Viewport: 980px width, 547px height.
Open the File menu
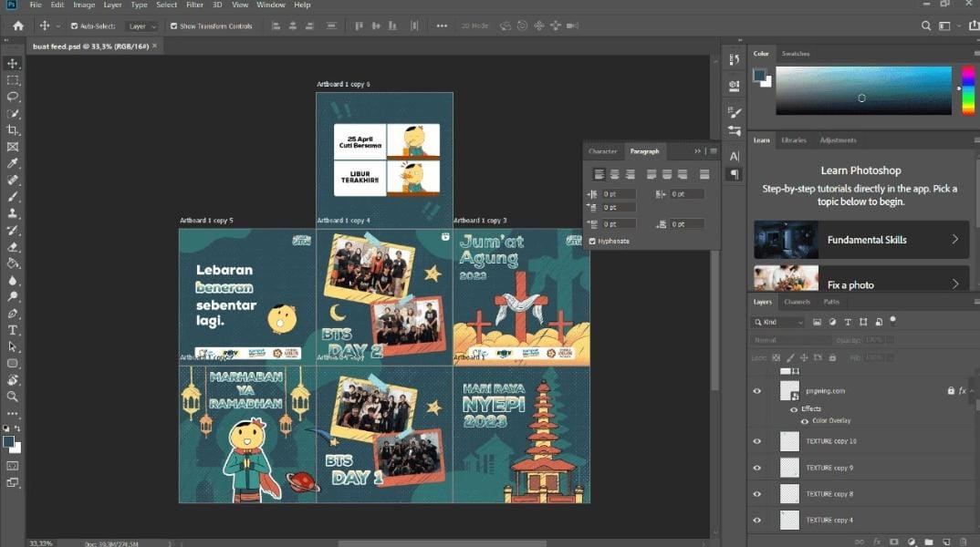tap(36, 5)
